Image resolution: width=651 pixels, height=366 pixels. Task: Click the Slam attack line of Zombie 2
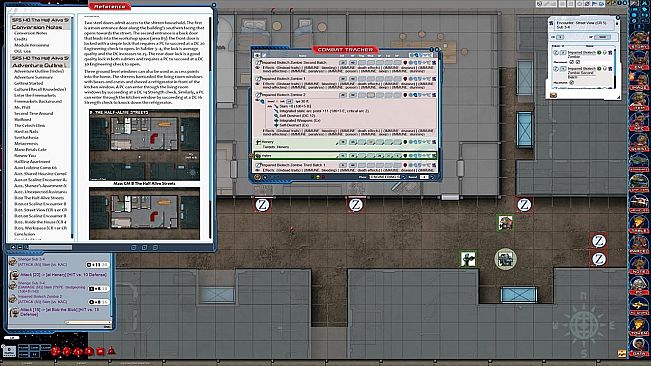[x=294, y=106]
